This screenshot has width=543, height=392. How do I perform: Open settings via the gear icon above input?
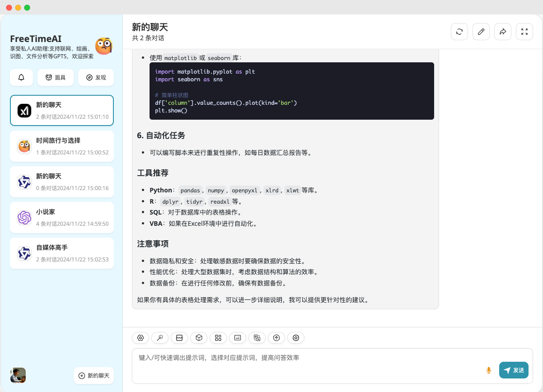click(x=140, y=338)
